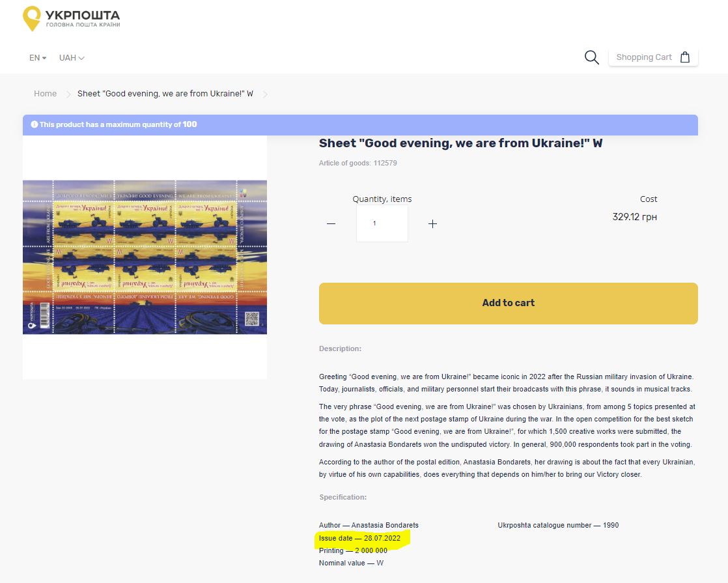Open the Shopping Cart

pyautogui.click(x=653, y=57)
